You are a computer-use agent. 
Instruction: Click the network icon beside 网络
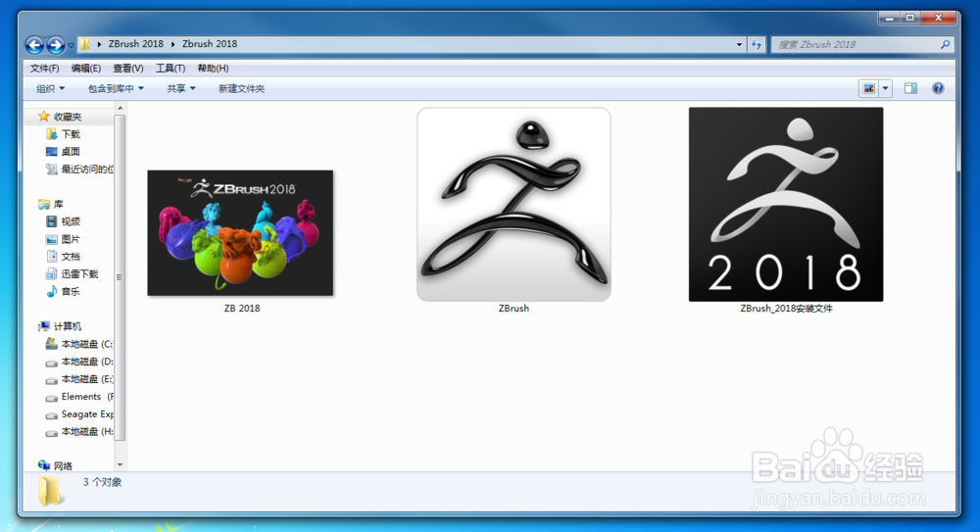click(x=44, y=465)
